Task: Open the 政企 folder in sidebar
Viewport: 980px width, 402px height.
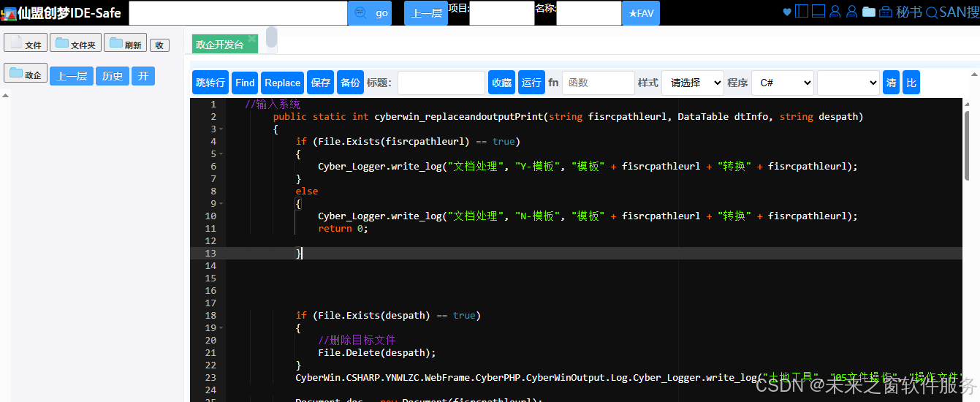Action: [26, 74]
